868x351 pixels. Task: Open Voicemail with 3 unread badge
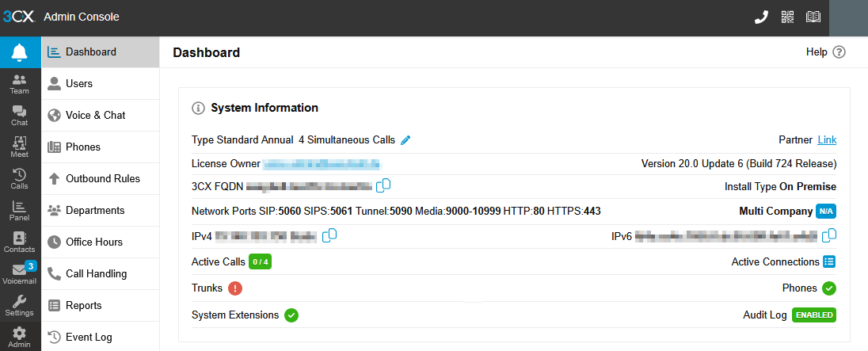pyautogui.click(x=20, y=273)
